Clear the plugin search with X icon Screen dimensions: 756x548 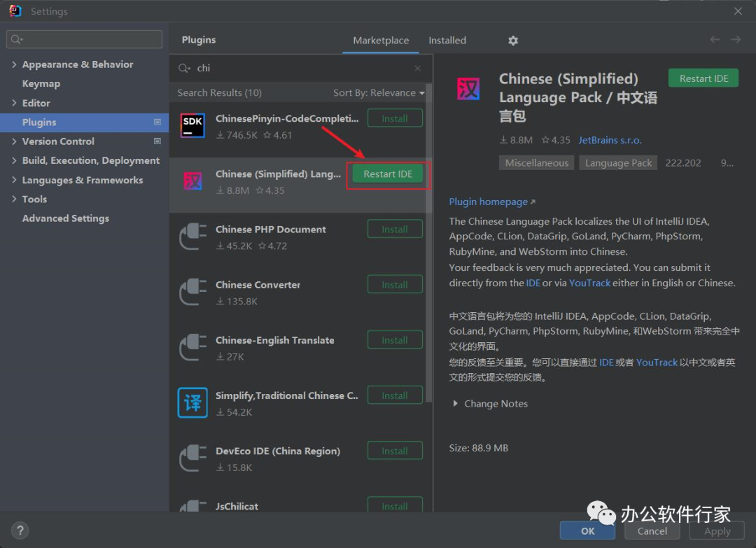(418, 69)
